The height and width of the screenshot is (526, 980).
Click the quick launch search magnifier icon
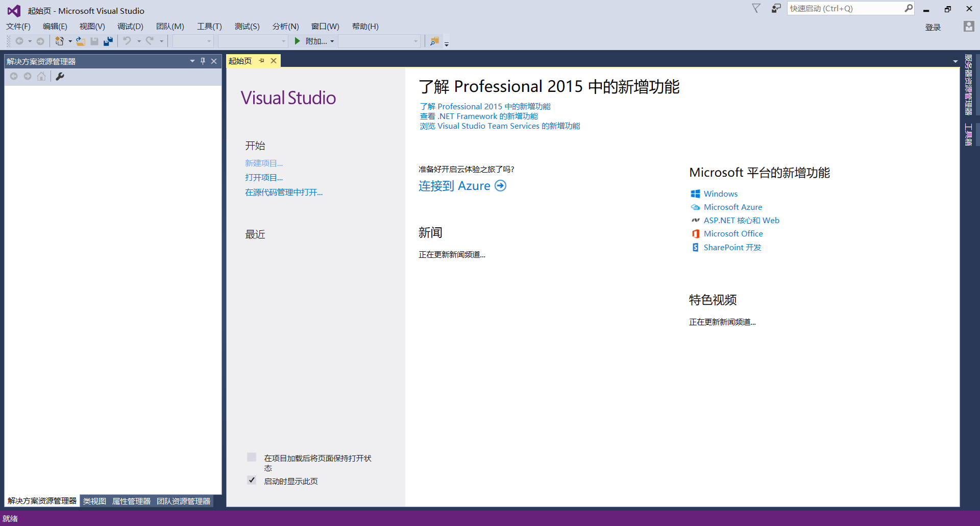[x=909, y=8]
